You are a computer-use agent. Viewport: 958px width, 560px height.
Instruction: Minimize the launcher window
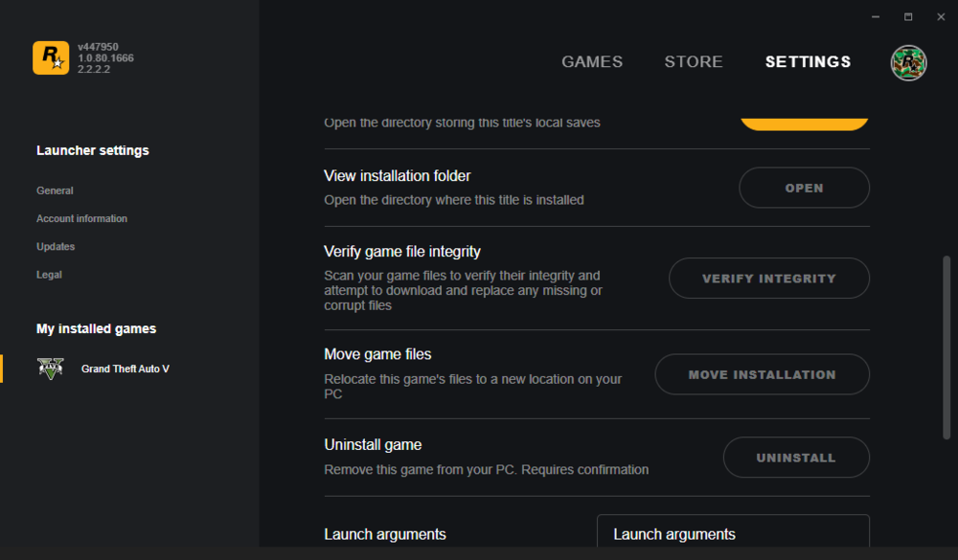click(876, 17)
